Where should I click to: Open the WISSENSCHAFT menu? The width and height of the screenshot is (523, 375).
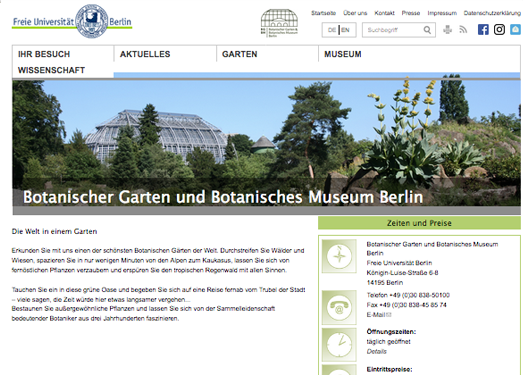pos(51,70)
